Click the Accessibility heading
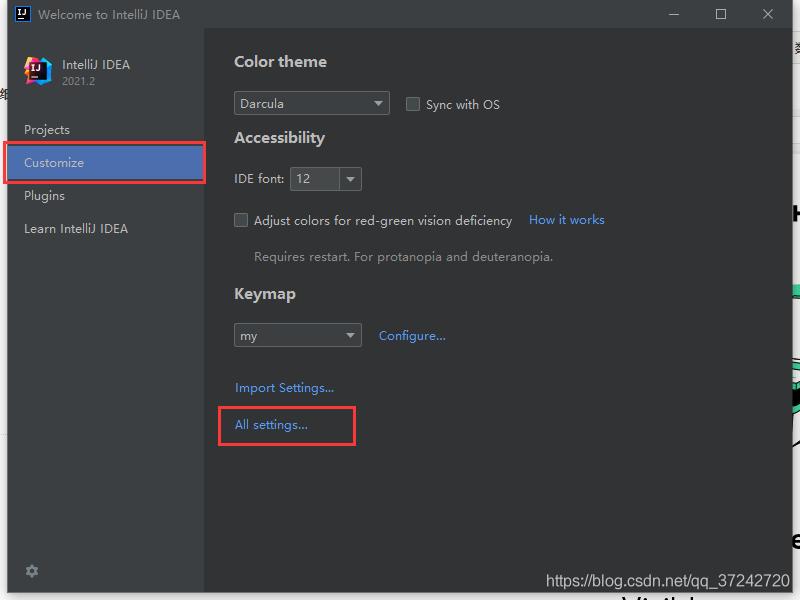 [x=280, y=138]
